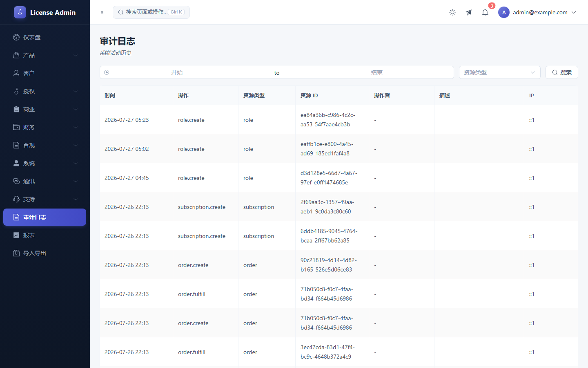The height and width of the screenshot is (368, 588).
Task: Click timestamp 2026-07-27 05:23
Action: point(127,120)
